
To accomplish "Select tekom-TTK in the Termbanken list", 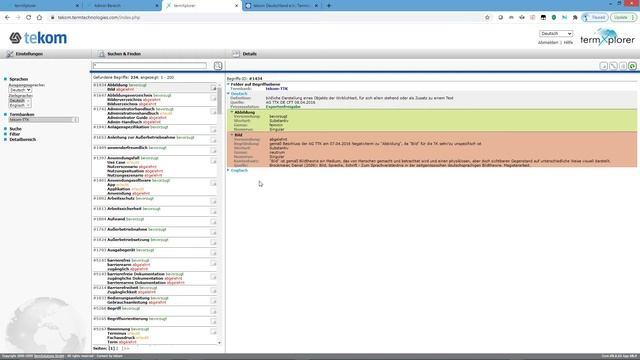I will pyautogui.click(x=41, y=120).
